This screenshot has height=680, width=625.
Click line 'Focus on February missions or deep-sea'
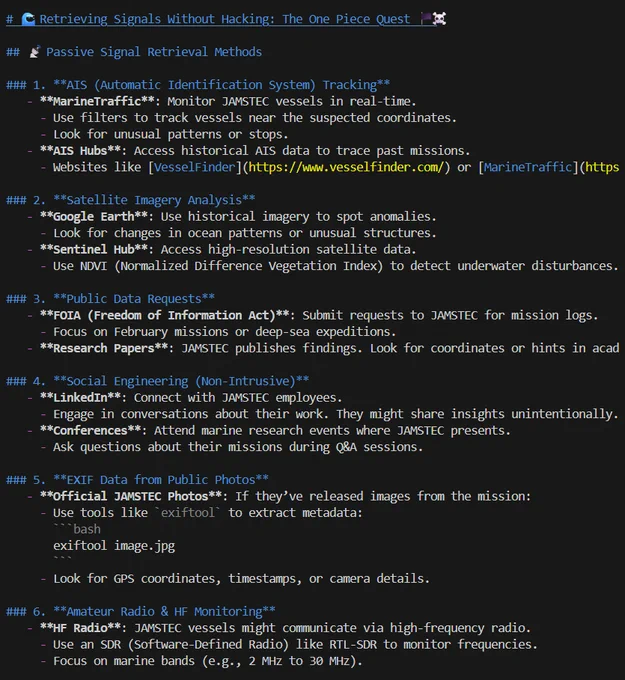click(x=224, y=332)
